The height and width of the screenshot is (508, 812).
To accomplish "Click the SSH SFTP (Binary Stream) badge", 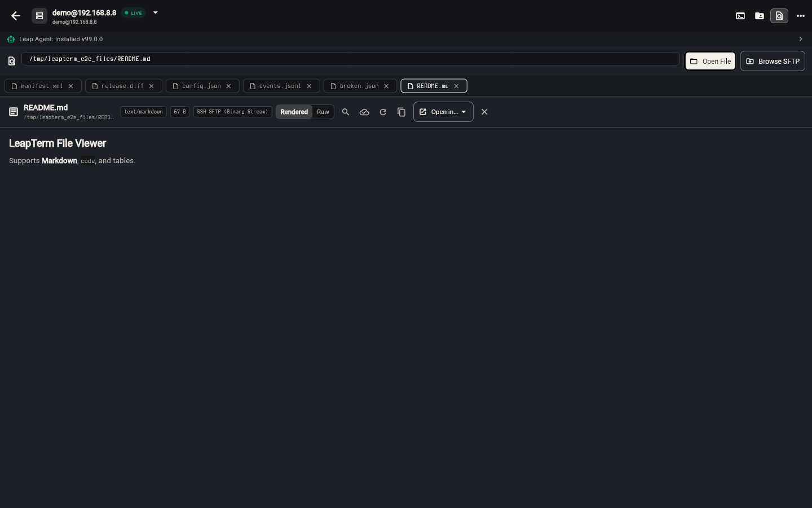I will click(232, 112).
